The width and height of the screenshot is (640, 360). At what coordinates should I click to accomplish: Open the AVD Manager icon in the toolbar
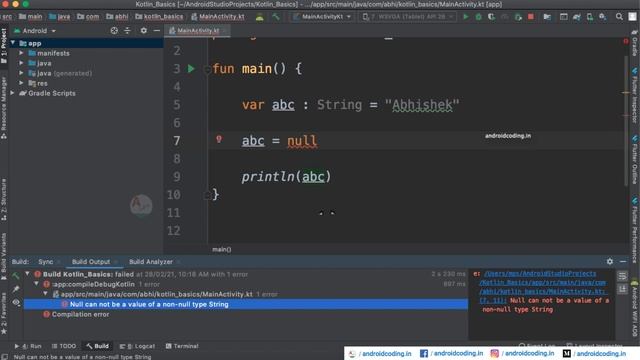(x=590, y=17)
